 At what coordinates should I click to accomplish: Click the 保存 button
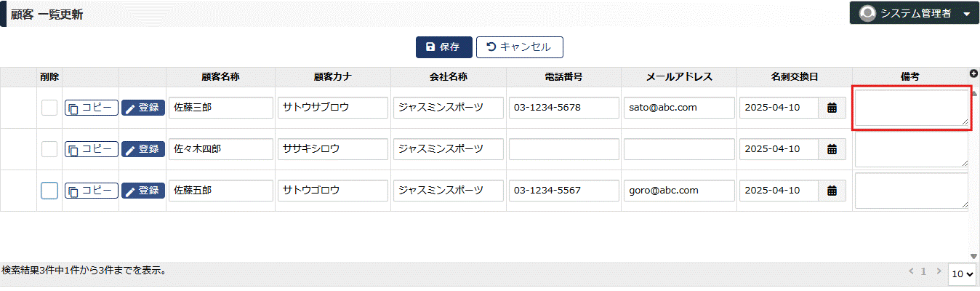pyautogui.click(x=443, y=47)
